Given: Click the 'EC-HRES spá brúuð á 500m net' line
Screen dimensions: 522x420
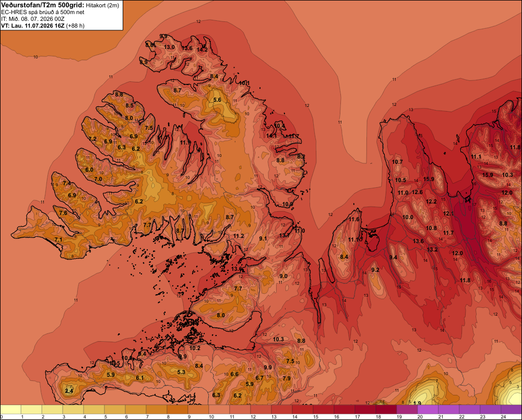Looking at the screenshot, I should point(43,13).
